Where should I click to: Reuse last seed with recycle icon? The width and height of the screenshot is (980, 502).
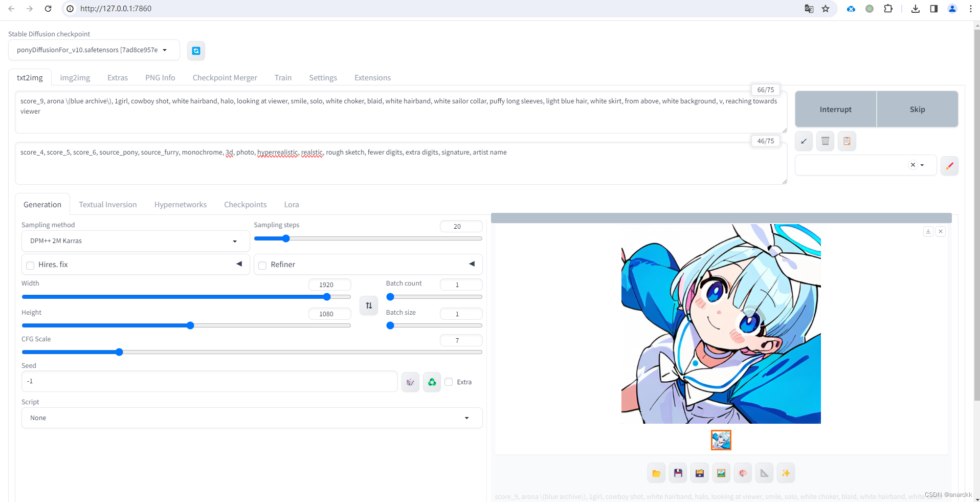pyautogui.click(x=432, y=382)
